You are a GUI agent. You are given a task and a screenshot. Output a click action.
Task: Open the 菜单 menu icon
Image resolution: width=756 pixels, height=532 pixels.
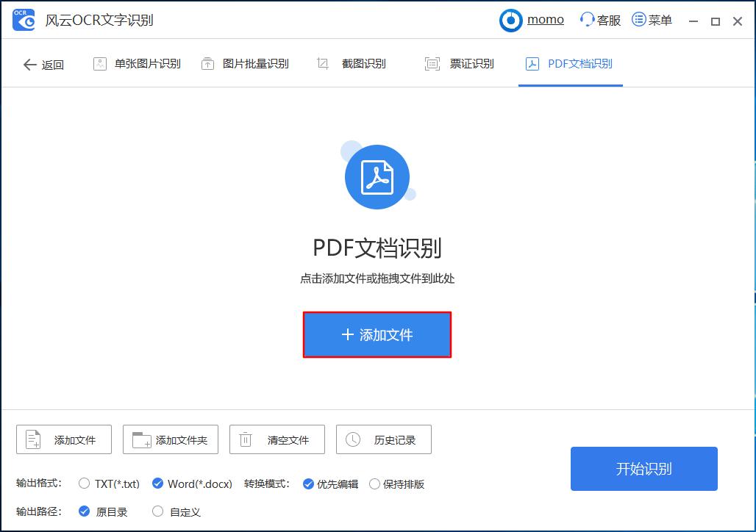coord(637,19)
